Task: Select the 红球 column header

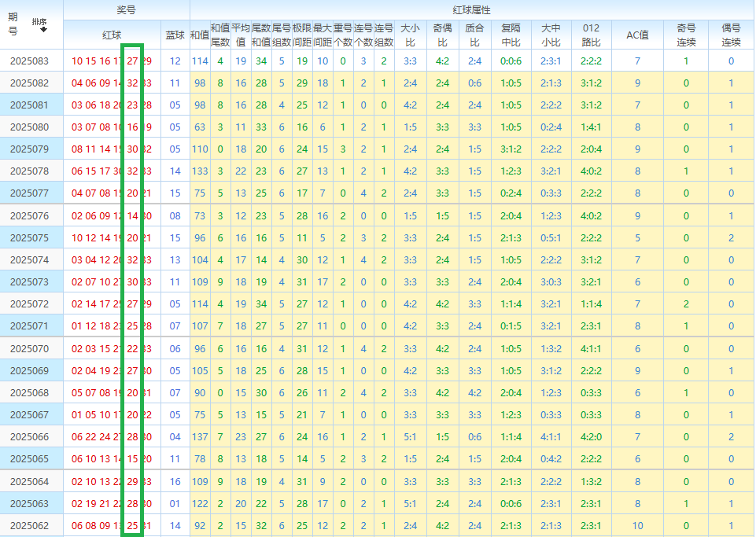Action: (x=112, y=35)
